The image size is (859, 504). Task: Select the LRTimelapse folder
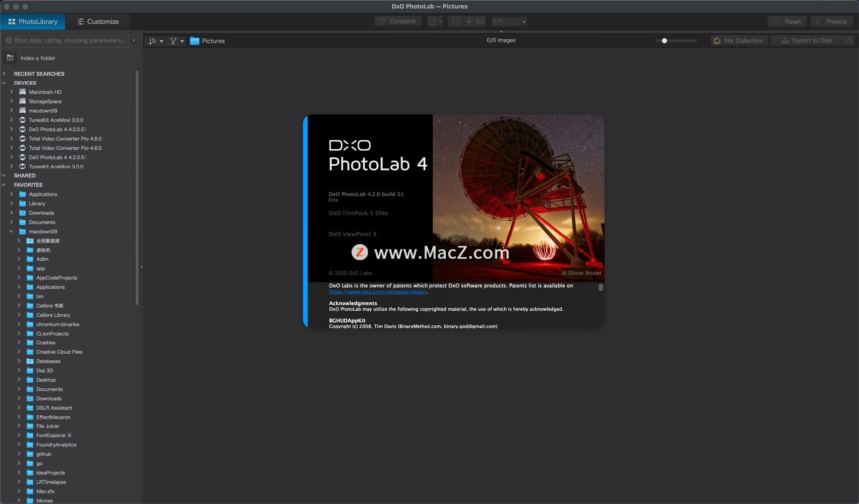pyautogui.click(x=51, y=482)
